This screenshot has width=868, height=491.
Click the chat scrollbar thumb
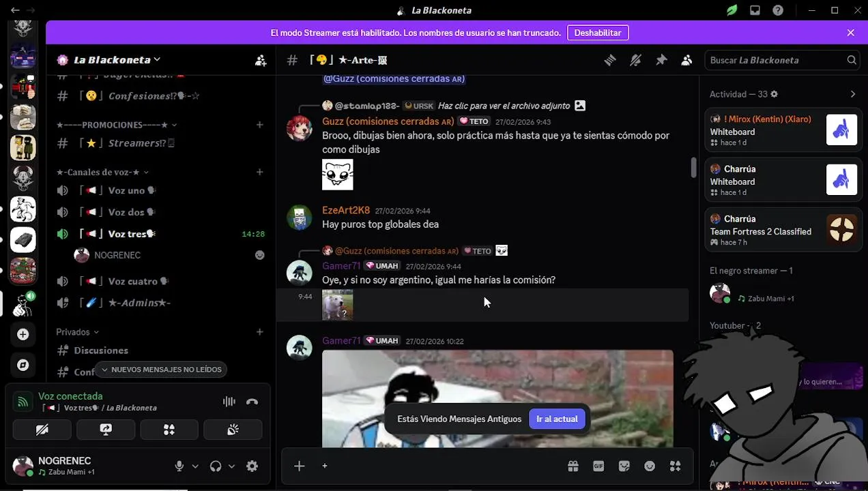click(693, 168)
